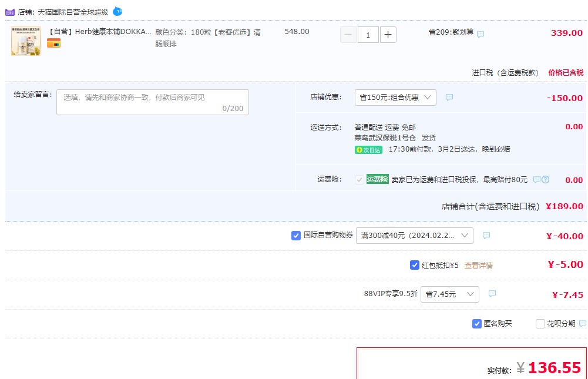Viewport: 588px width, 379px height.
Task: Open the 满300减40元 coupon dropdown
Action: click(414, 236)
